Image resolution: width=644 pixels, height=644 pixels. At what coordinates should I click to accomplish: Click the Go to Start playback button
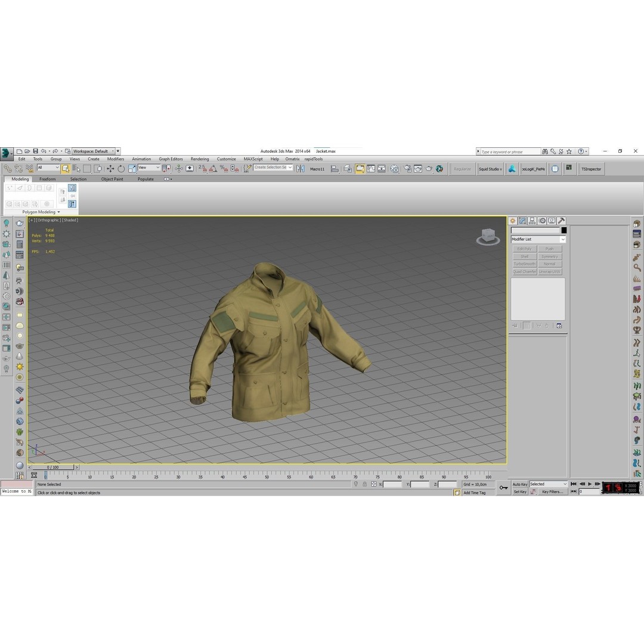pos(574,484)
